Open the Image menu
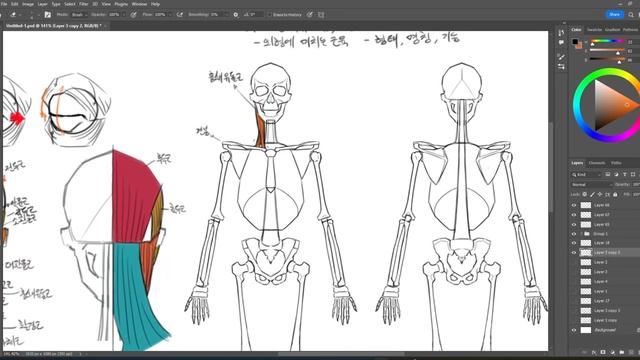The height and width of the screenshot is (360, 640). click(x=28, y=4)
